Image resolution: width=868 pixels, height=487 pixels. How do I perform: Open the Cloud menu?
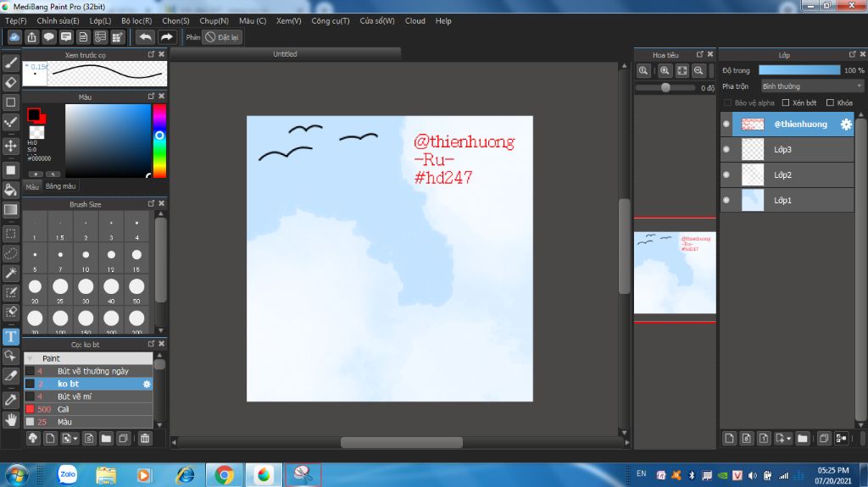coord(415,21)
